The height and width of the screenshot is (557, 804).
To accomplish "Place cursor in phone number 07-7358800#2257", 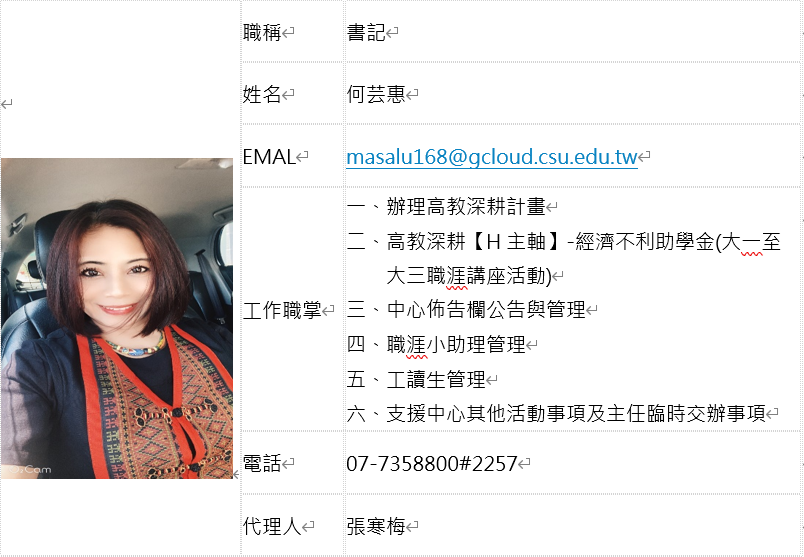I will pos(432,464).
